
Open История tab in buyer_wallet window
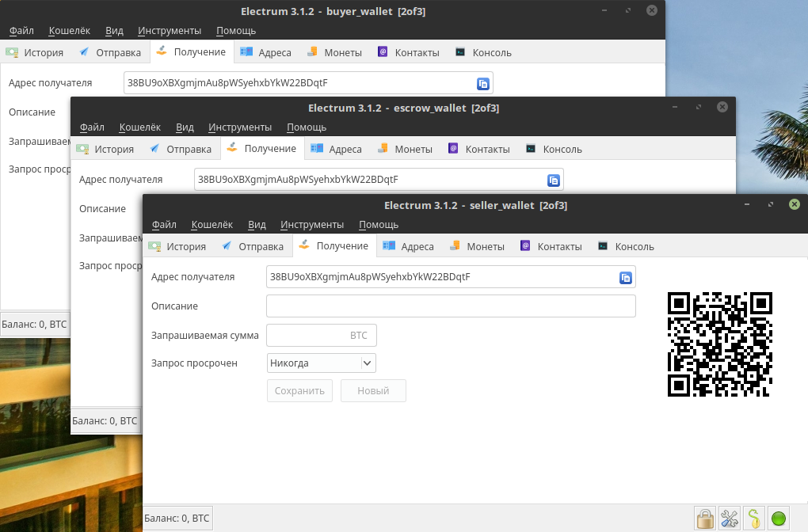click(35, 52)
